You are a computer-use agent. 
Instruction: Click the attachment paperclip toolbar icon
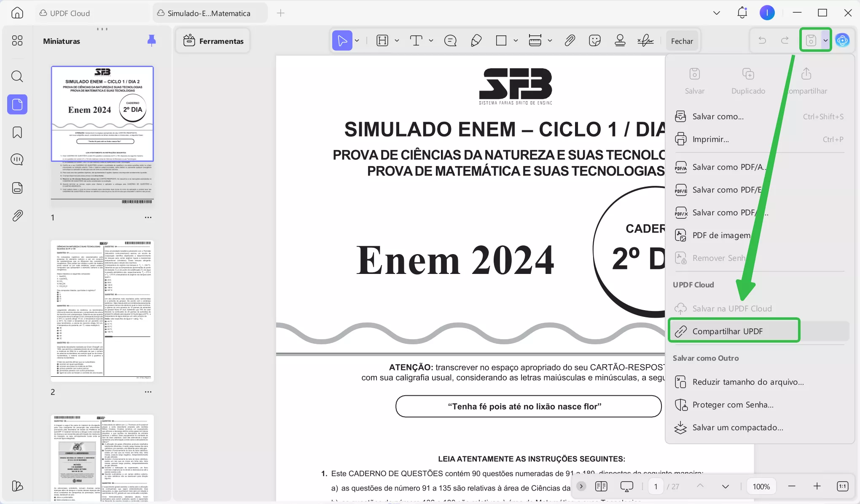point(570,41)
